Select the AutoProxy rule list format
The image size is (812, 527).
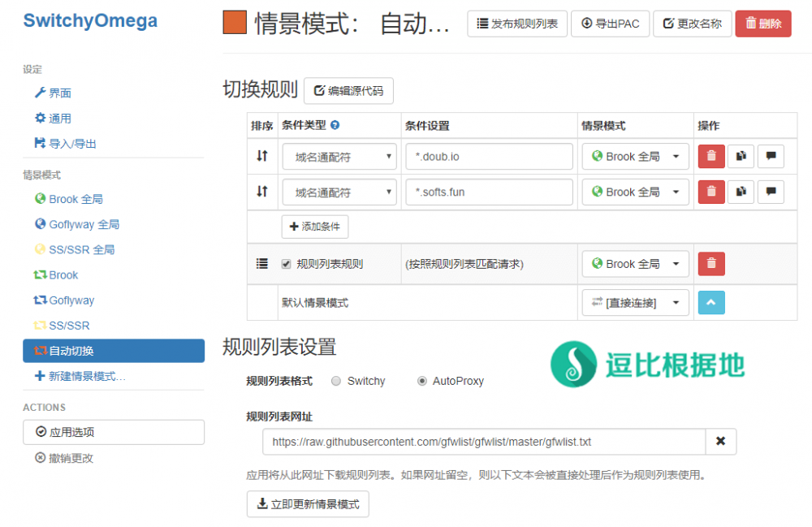point(421,381)
